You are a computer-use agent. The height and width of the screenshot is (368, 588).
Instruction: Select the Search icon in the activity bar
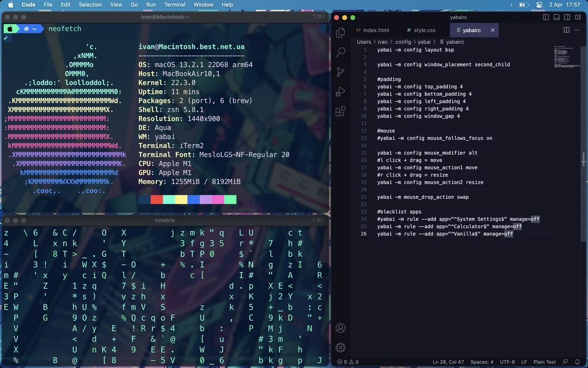point(340,52)
